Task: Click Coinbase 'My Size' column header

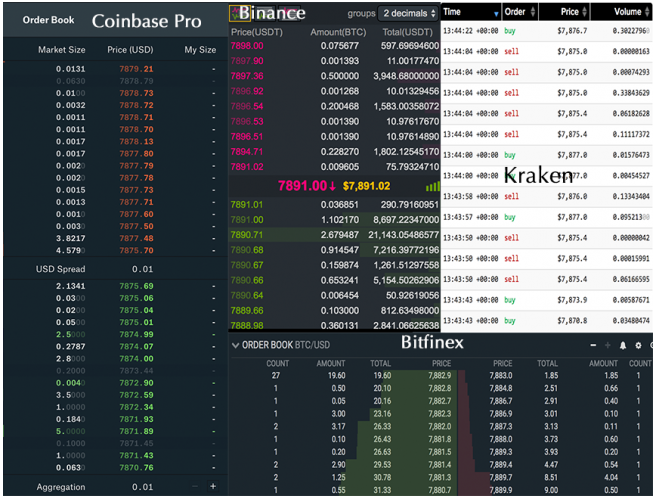Action: point(200,50)
